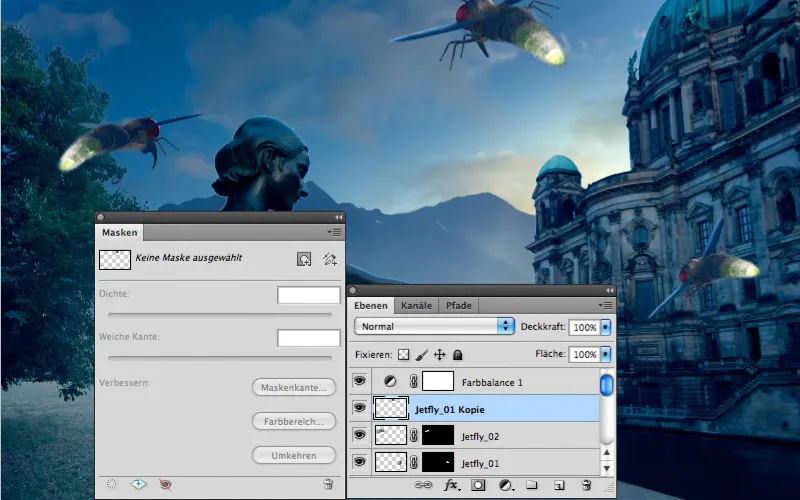This screenshot has width=800, height=500.
Task: Select the Jetfly_02 black mask thumbnail
Action: pos(438,435)
